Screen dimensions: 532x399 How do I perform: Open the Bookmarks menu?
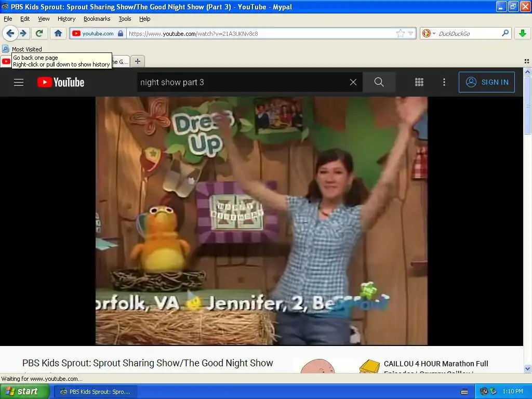pyautogui.click(x=97, y=19)
